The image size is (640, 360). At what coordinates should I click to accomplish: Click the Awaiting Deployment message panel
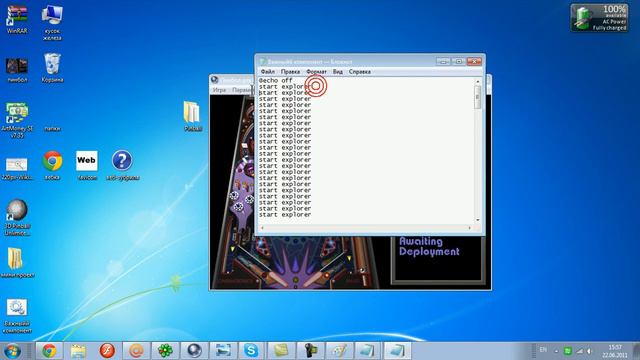point(438,259)
